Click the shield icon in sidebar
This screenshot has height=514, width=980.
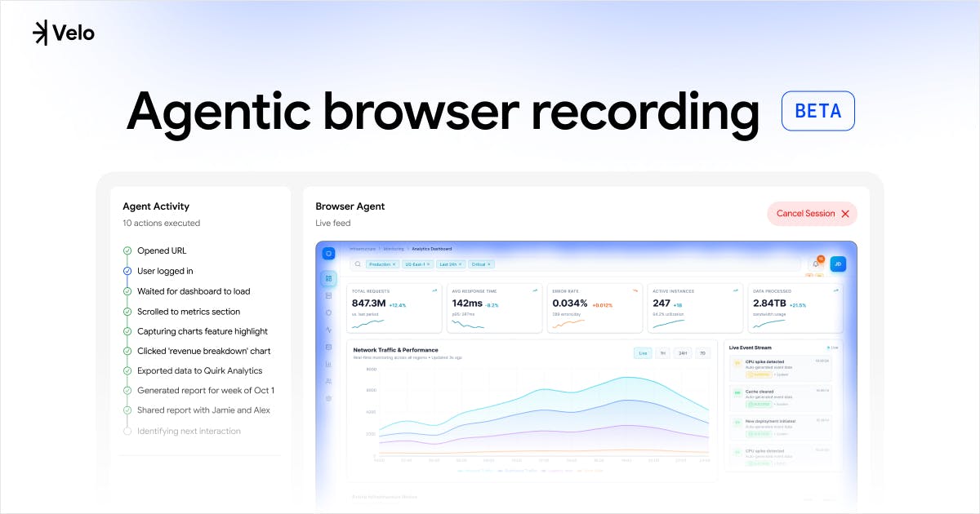pyautogui.click(x=328, y=312)
